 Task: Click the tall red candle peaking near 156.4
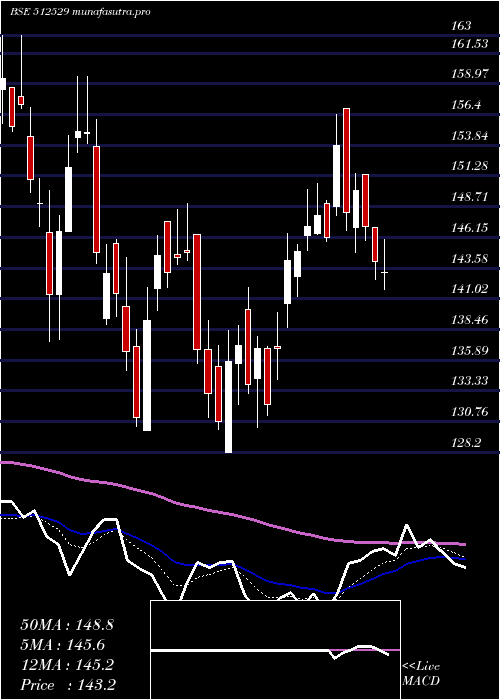346,160
